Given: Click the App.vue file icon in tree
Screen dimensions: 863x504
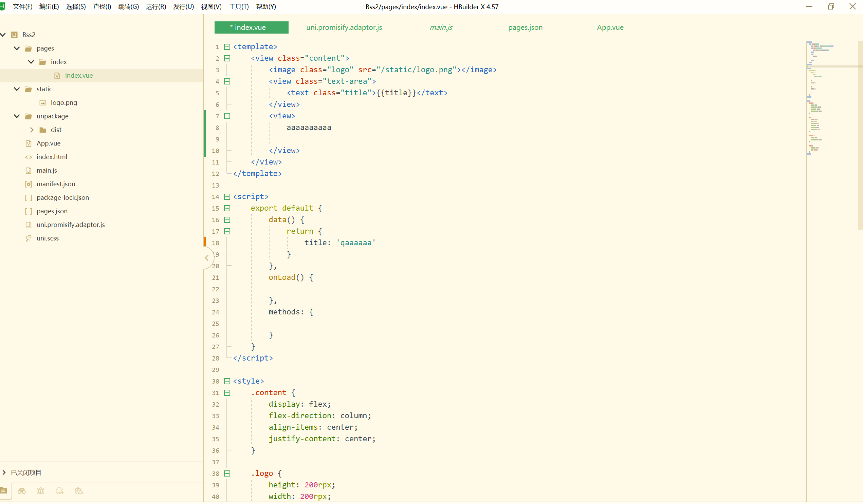Looking at the screenshot, I should tap(29, 143).
